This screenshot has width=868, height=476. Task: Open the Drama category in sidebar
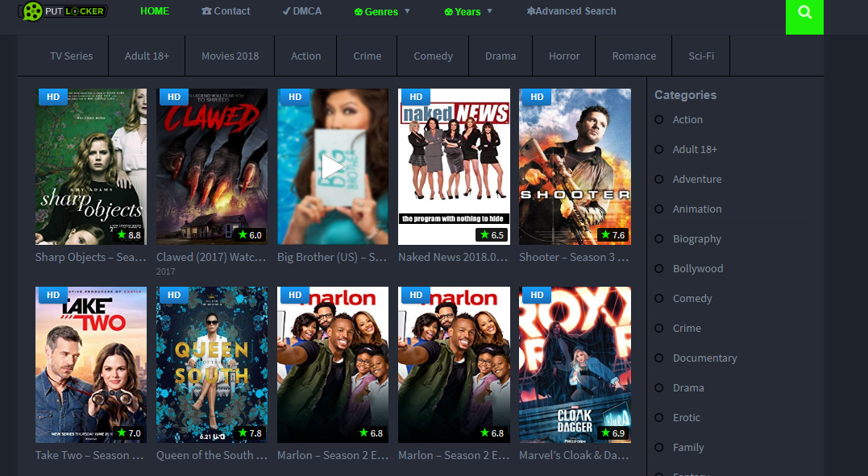pyautogui.click(x=688, y=388)
